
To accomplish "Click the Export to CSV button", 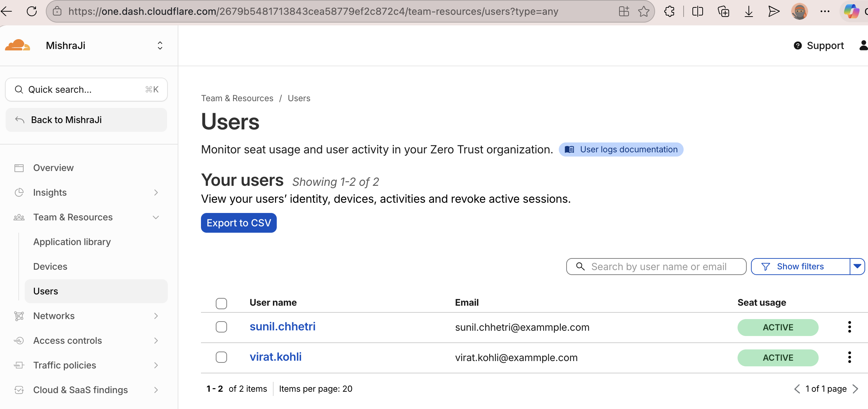I will pos(239,222).
